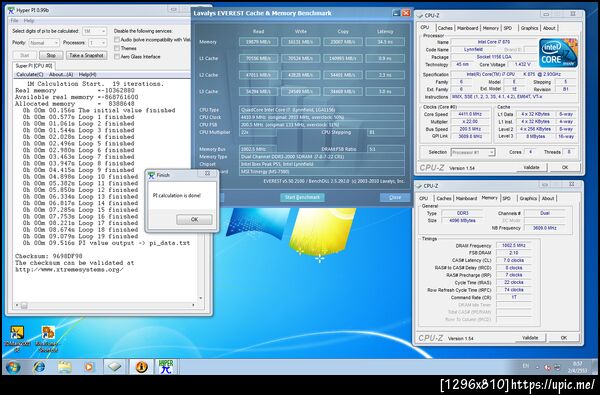The image size is (600, 395).
Task: Click the Windows Start orb
Action: click(13, 367)
